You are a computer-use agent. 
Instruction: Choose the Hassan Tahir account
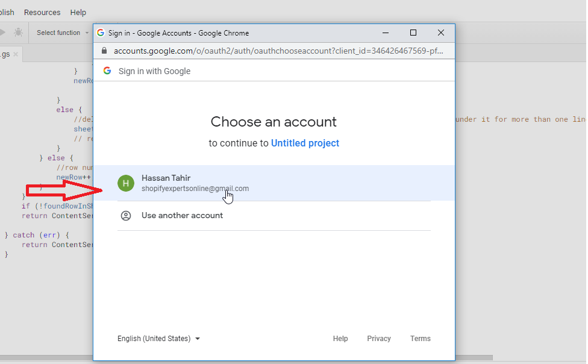tap(274, 183)
